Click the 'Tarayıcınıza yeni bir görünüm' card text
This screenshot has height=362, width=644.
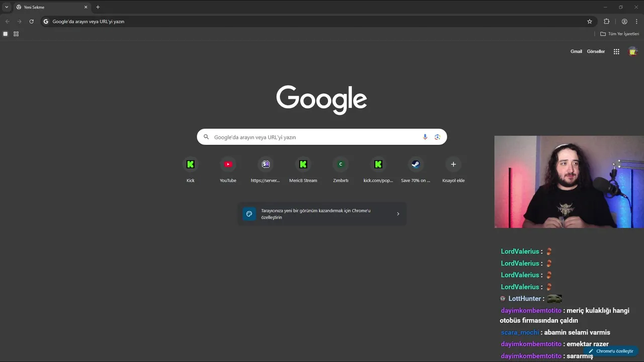tap(315, 214)
